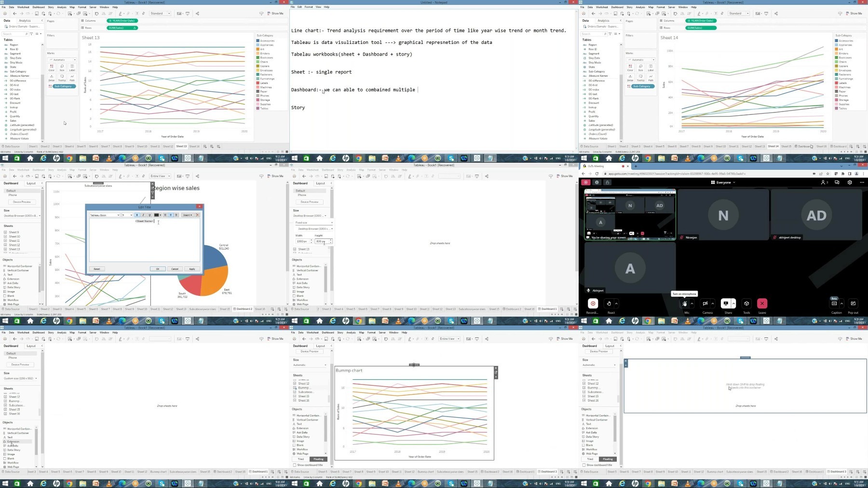This screenshot has height=488, width=868.
Task: Open the Tableau Book font dropdown
Action: pos(105,215)
